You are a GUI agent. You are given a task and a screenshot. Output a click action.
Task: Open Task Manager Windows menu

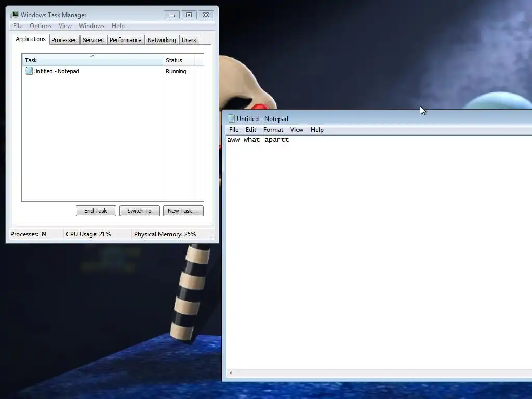91,26
